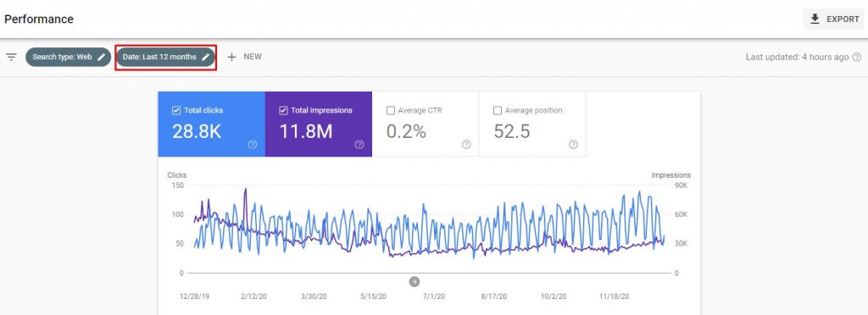
Task: Uncheck the Total impressions checkbox
Action: [x=283, y=111]
